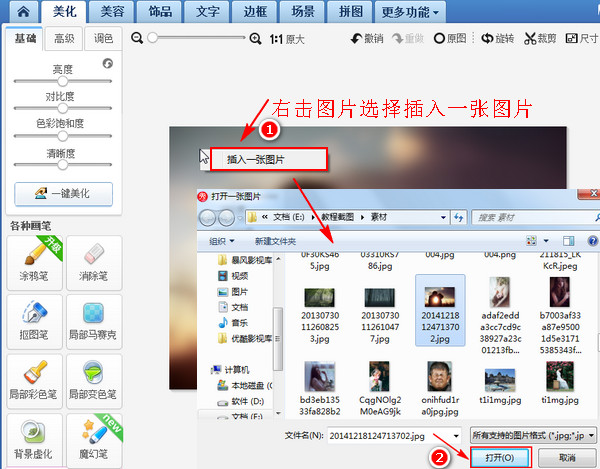This screenshot has width=600, height=469.
Task: Click the 对比度 contrast slider handle
Action: click(x=62, y=108)
